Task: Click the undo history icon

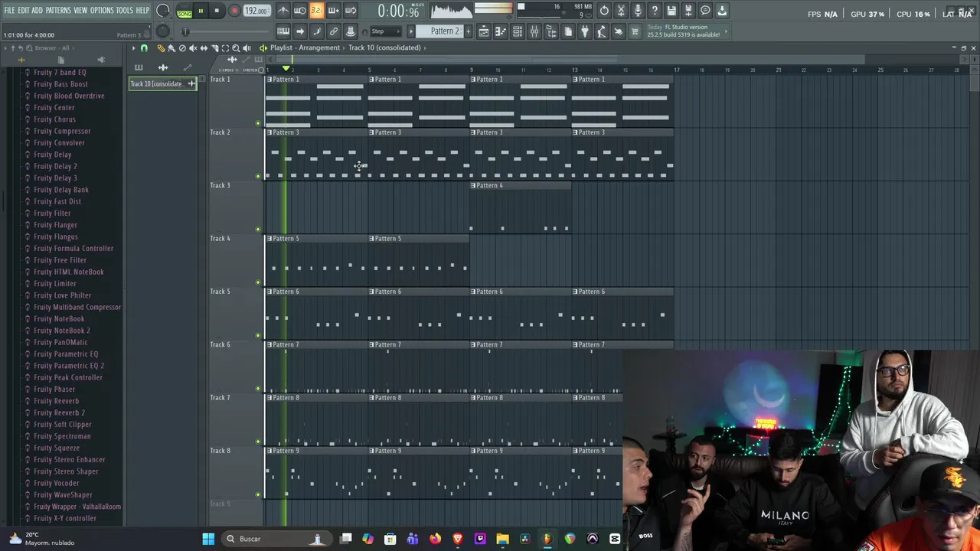Action: (604, 11)
